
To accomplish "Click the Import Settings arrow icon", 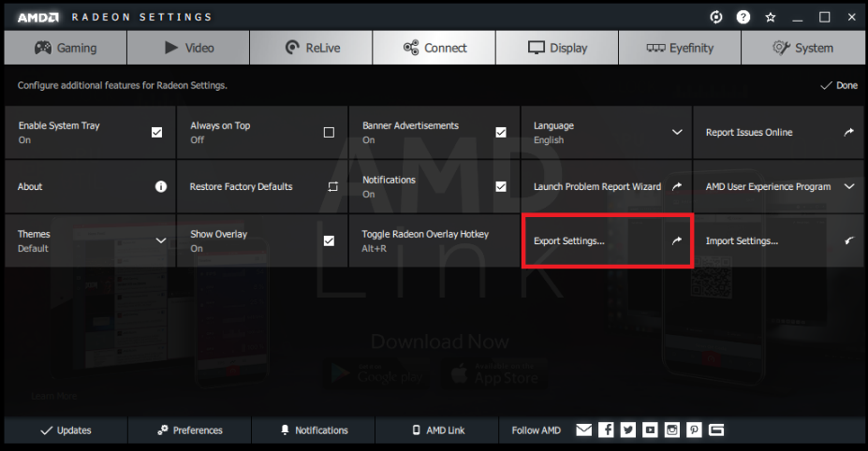I will pos(849,240).
